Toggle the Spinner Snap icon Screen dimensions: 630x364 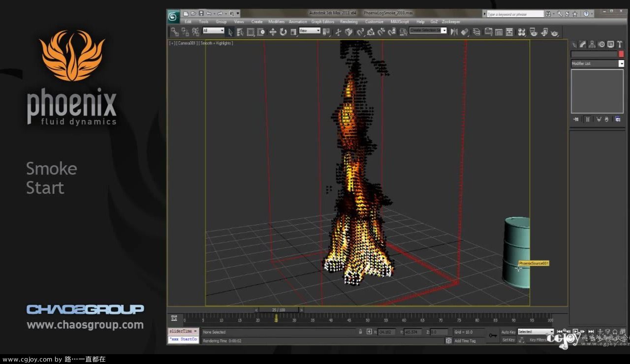pos(391,32)
